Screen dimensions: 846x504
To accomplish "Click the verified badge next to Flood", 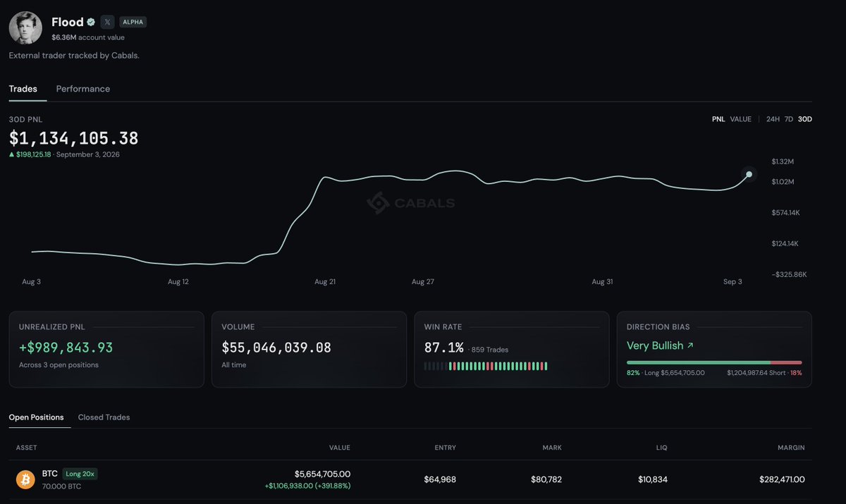I will point(91,22).
